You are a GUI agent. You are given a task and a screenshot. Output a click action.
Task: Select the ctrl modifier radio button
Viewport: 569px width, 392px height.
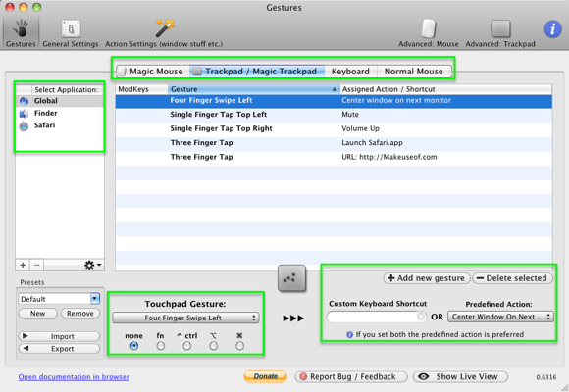coord(186,346)
